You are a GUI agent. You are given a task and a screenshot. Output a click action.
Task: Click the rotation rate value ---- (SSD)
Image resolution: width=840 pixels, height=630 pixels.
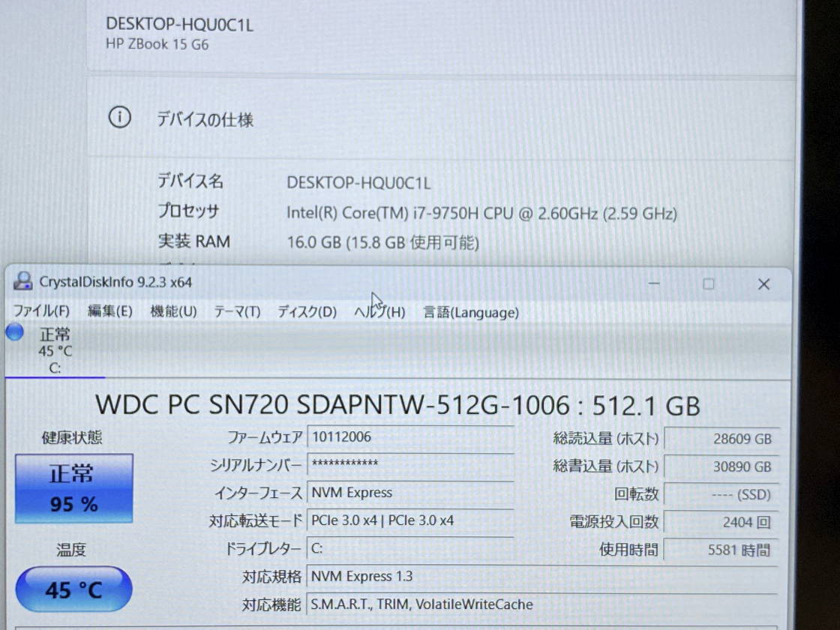(x=721, y=494)
